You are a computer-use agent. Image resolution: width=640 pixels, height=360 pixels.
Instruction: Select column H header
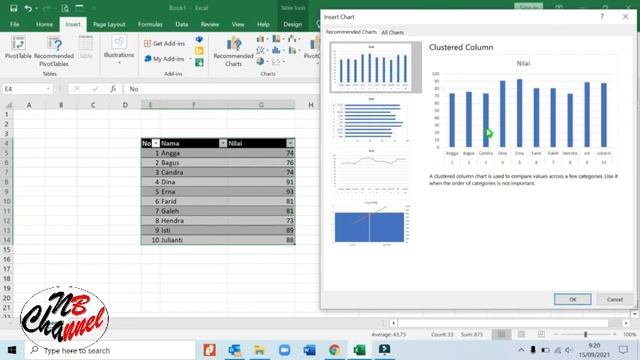pyautogui.click(x=311, y=105)
